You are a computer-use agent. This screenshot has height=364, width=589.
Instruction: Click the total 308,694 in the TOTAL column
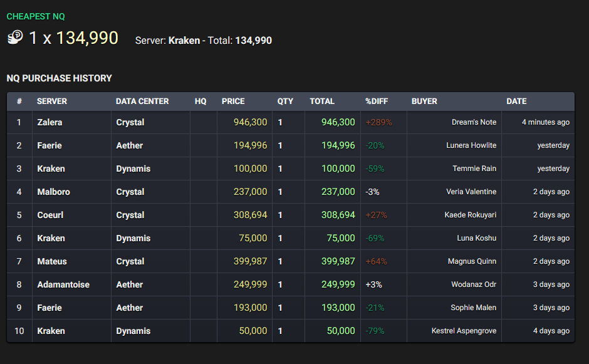tap(338, 216)
